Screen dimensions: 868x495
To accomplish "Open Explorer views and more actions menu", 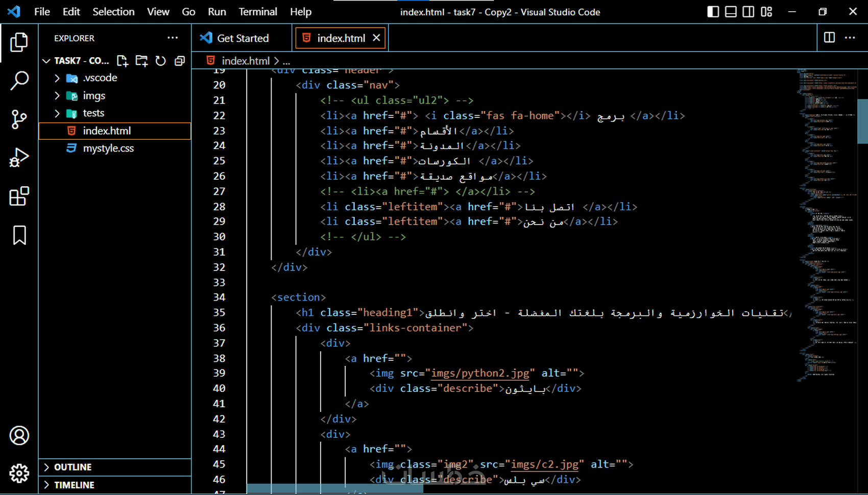I will (173, 38).
